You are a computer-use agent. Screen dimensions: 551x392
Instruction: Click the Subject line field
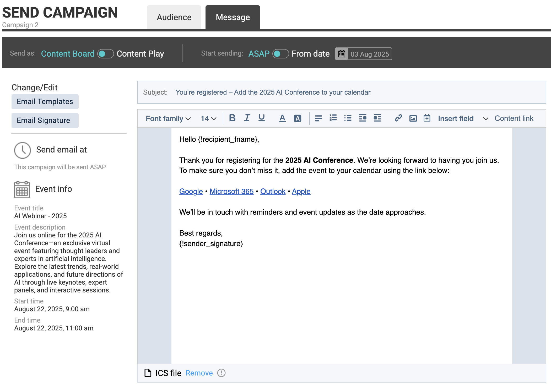point(273,92)
